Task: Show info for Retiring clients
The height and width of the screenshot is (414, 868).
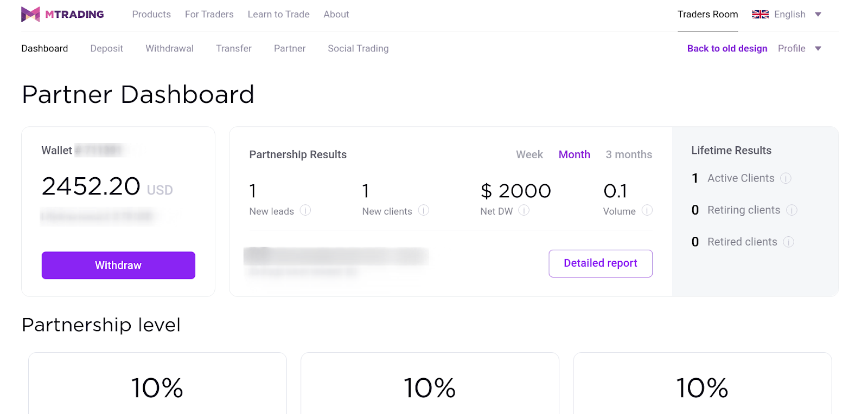Action: (x=792, y=210)
